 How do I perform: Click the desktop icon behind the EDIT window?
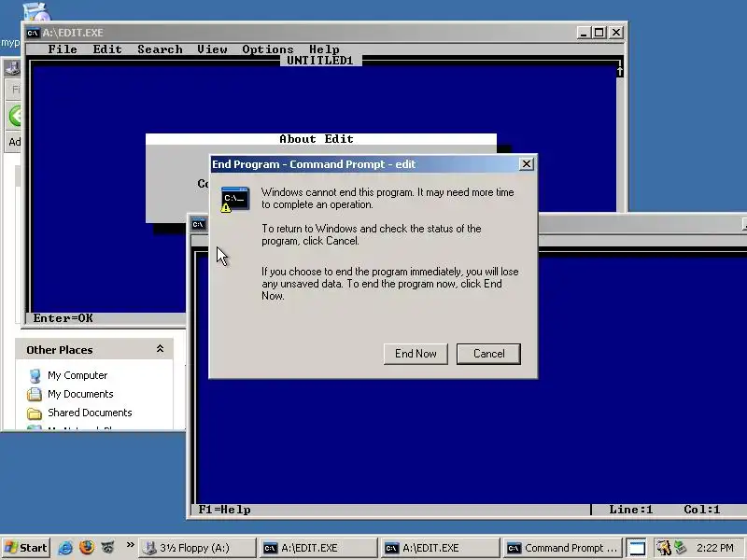click(x=37, y=11)
